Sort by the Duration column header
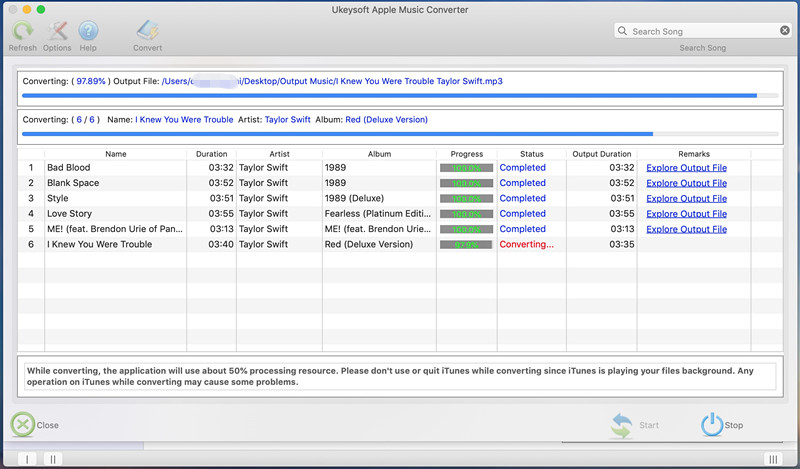The height and width of the screenshot is (469, 800). pos(211,154)
